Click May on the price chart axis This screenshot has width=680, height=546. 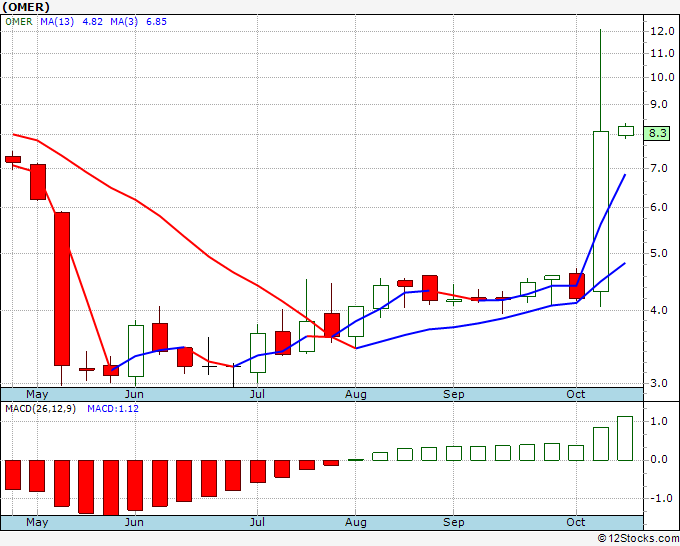[37, 394]
